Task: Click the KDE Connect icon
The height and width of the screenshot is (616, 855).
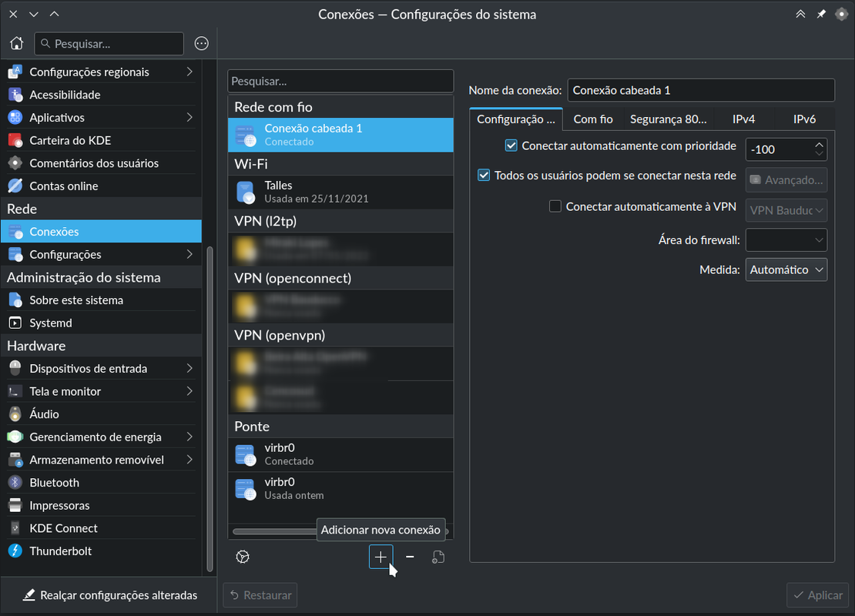Action: (15, 528)
